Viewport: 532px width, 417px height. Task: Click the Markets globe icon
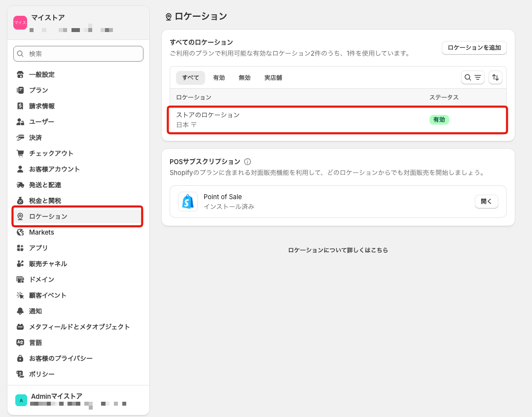[20, 232]
